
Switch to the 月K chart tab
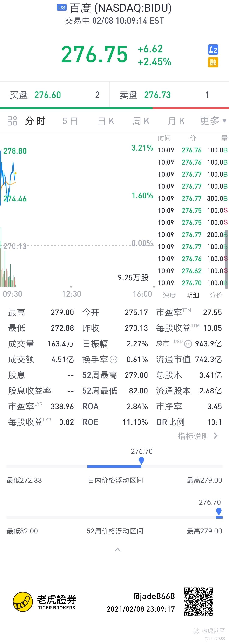176,121
